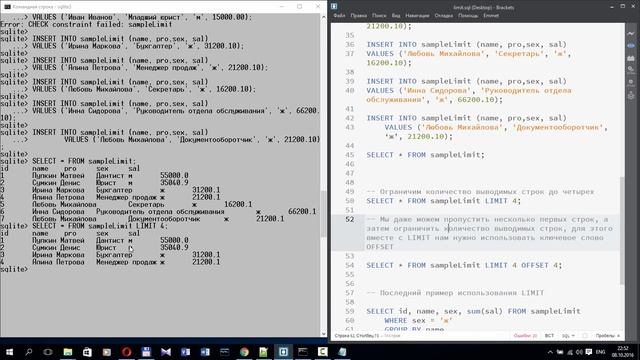Click the command prompt icon in sqlite title bar
The image size is (640, 360).
[7, 7]
